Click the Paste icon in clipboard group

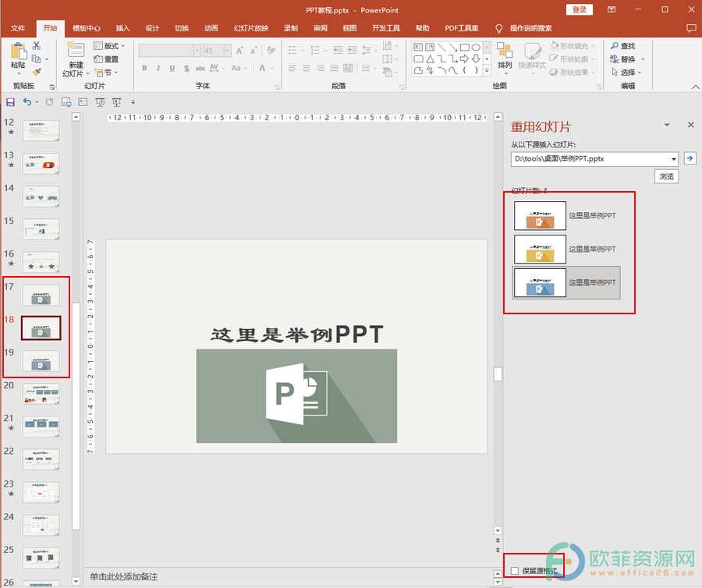coord(19,51)
